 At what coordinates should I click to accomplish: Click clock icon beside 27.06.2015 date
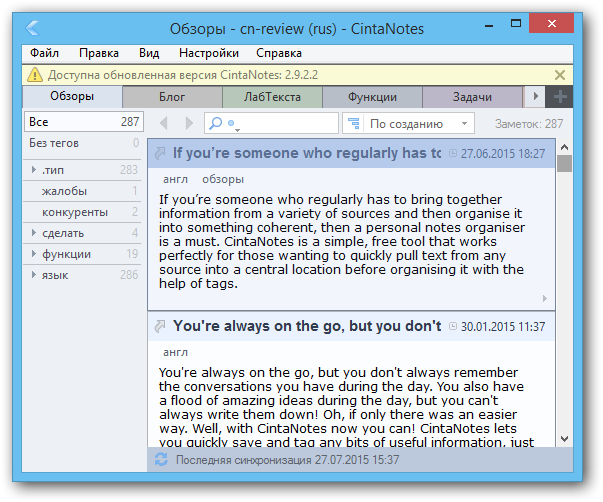click(x=453, y=153)
